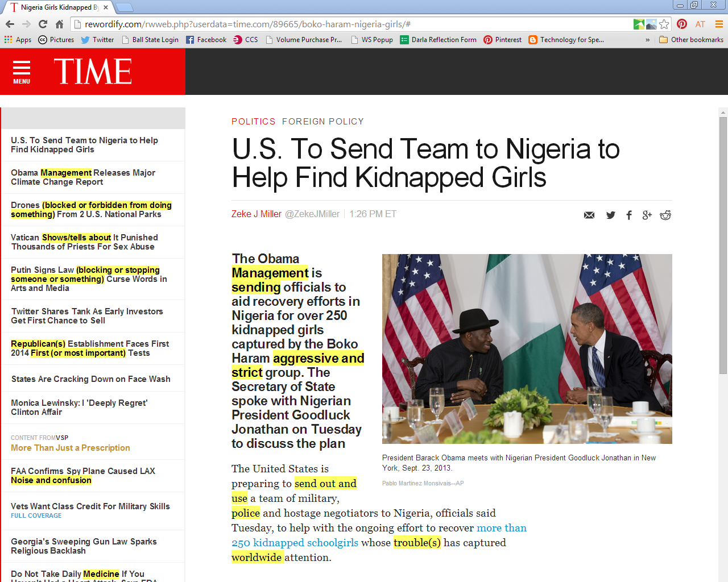Screen dimensions: 728x582
Task: Open the Twitter bookmark
Action: [97, 40]
